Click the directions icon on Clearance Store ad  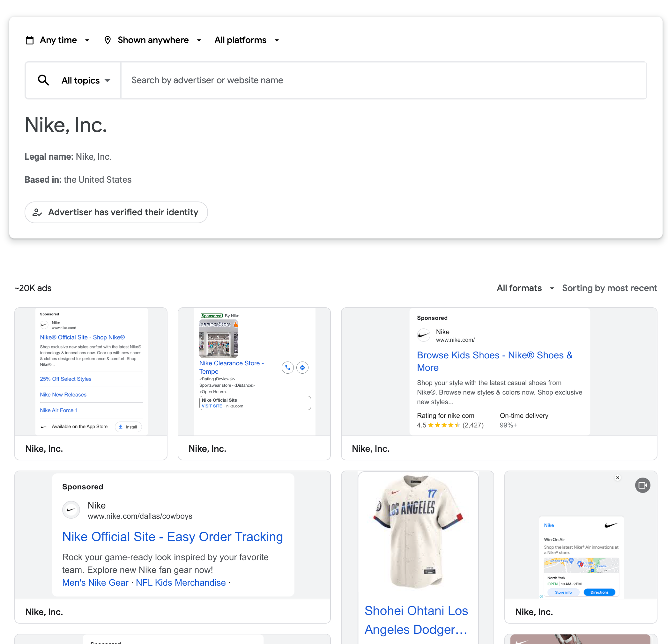coord(302,368)
